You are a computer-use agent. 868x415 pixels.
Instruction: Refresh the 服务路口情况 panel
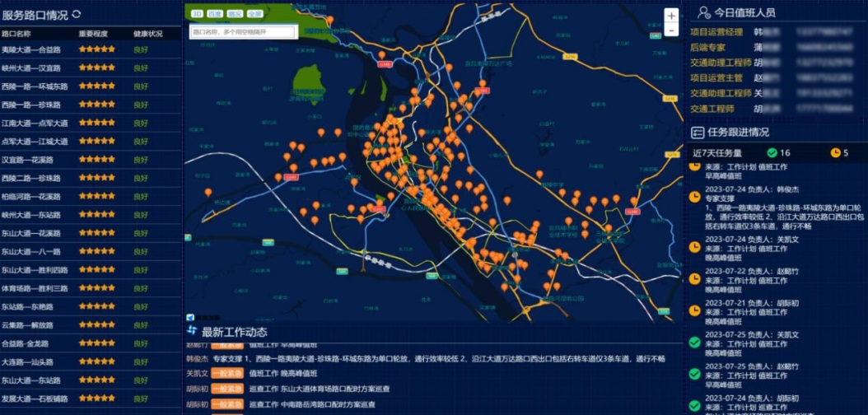(77, 14)
